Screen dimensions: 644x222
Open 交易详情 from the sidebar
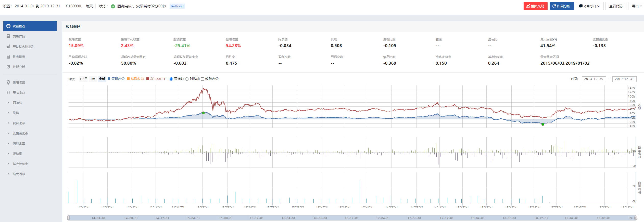[x=19, y=36]
